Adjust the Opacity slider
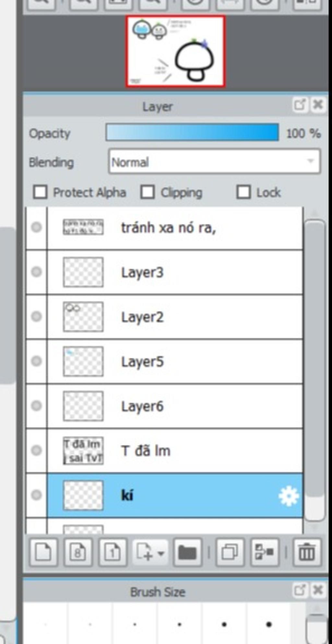 pyautogui.click(x=192, y=132)
